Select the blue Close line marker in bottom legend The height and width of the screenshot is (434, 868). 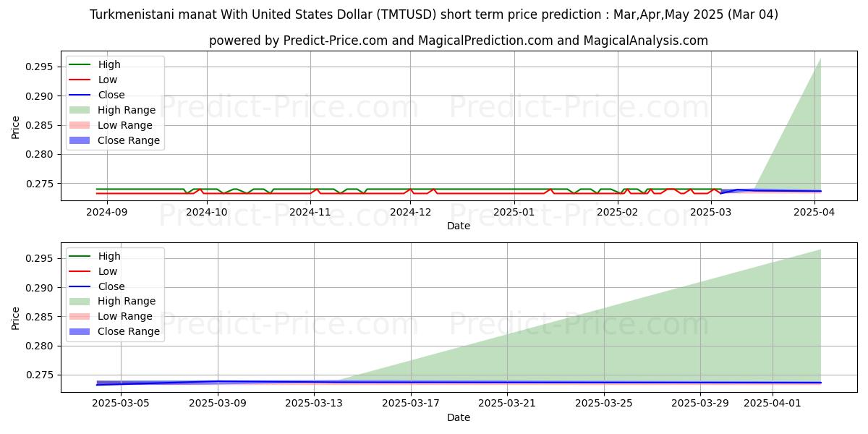[x=80, y=286]
